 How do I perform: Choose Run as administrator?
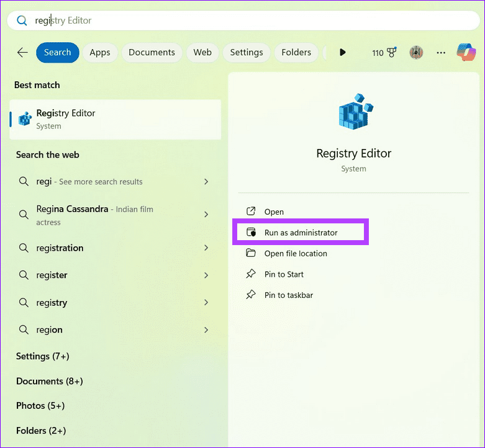click(x=301, y=233)
